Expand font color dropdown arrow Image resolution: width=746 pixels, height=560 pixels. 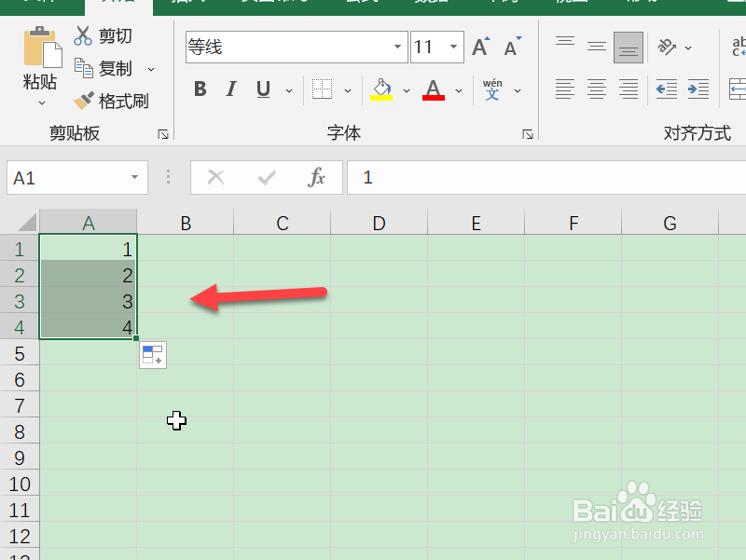point(459,90)
